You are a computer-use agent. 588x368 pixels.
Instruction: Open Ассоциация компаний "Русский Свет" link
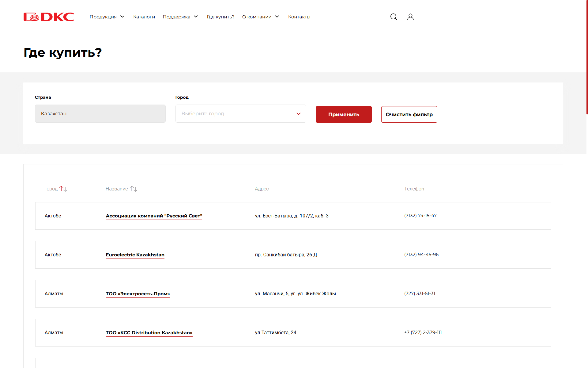click(x=154, y=216)
